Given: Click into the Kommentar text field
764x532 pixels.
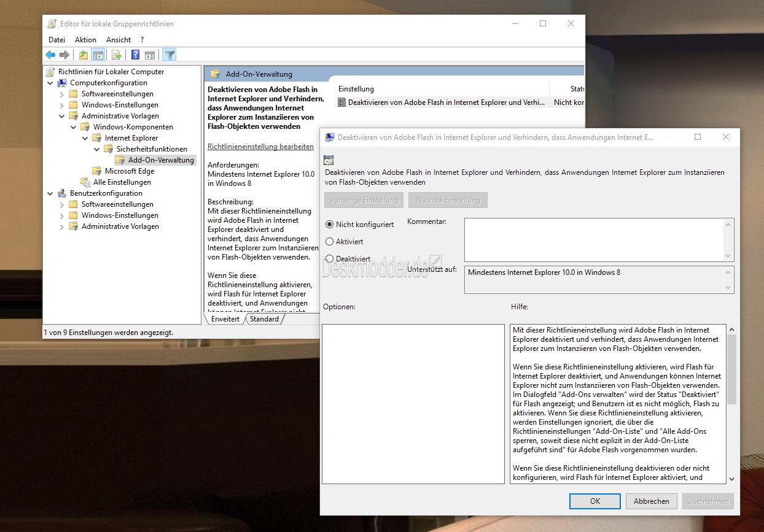Looking at the screenshot, I should 594,239.
